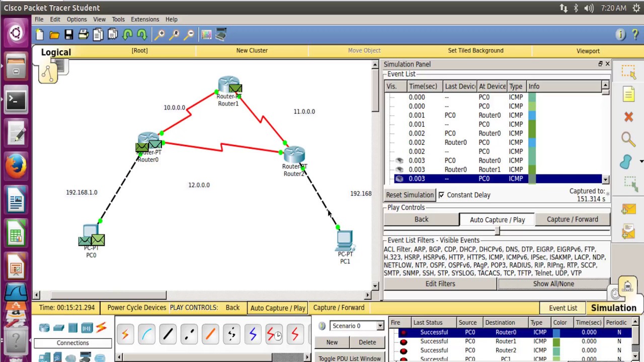Open the custom devices dialog icon
The image size is (644, 362).
221,35
